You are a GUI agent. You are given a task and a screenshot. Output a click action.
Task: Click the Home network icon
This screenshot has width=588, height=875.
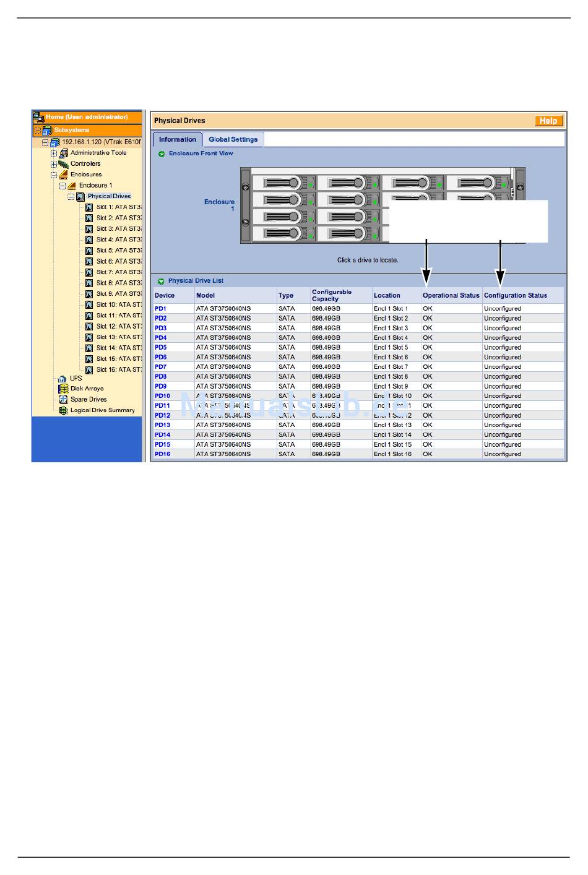coord(38,117)
